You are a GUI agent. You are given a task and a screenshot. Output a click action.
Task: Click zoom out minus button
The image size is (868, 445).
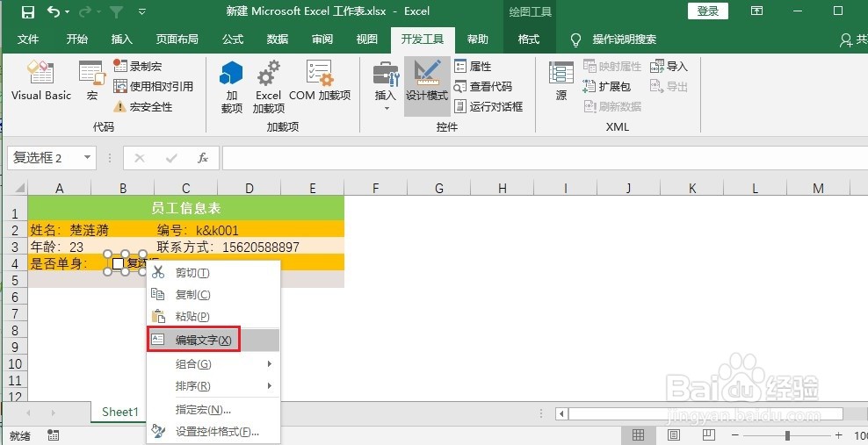point(735,435)
